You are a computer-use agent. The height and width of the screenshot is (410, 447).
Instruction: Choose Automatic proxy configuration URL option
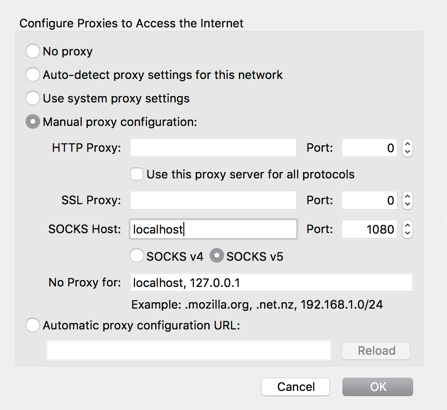pos(33,325)
